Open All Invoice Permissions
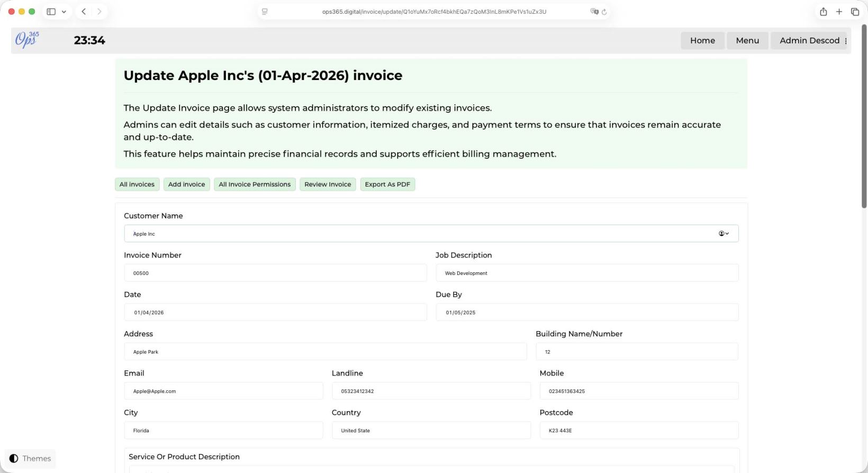 [x=255, y=184]
